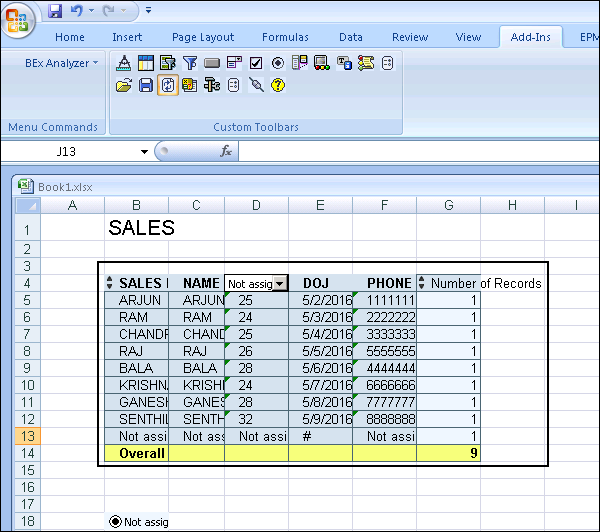
Task: Open the 'Not assig' dropdown in table header
Action: 280,284
